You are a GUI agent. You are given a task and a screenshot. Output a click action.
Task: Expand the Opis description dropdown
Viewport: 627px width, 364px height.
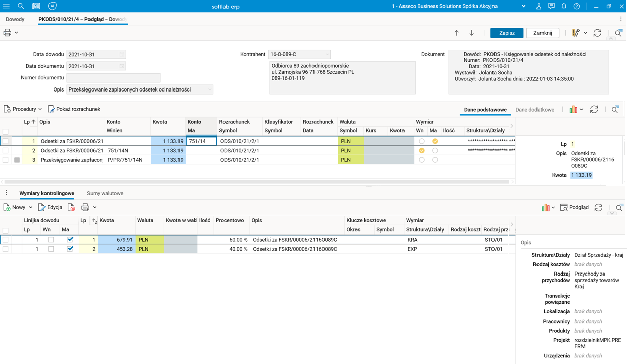(x=209, y=89)
